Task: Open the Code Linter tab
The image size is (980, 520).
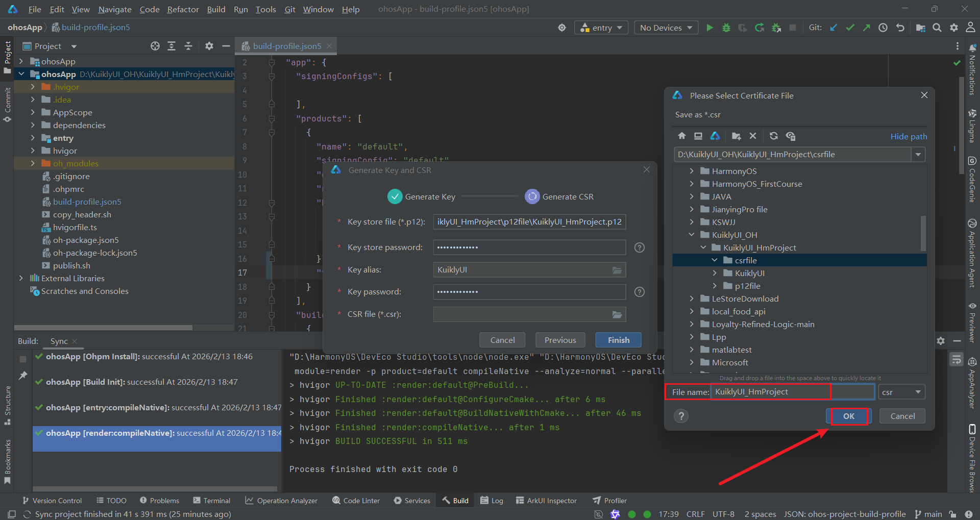Action: [x=356, y=501]
